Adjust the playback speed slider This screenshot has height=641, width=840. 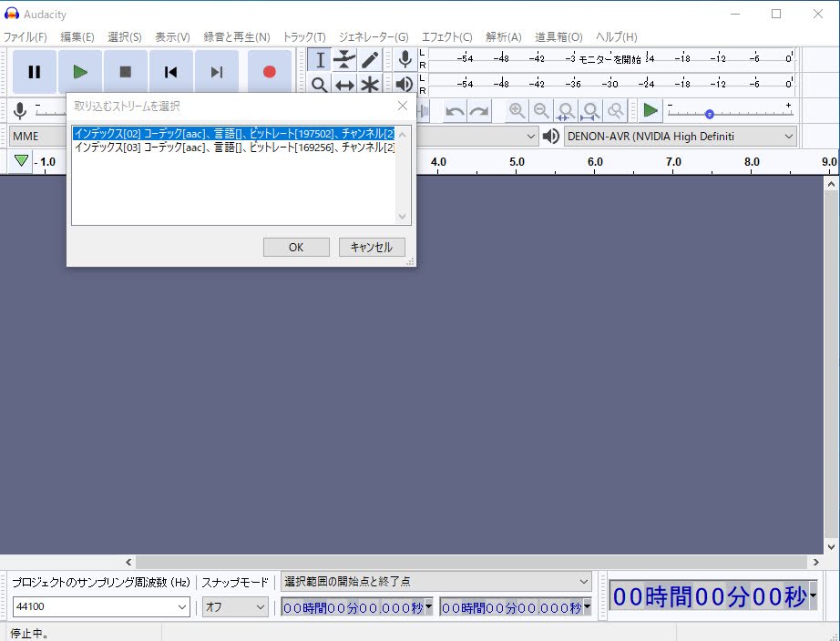pos(709,114)
